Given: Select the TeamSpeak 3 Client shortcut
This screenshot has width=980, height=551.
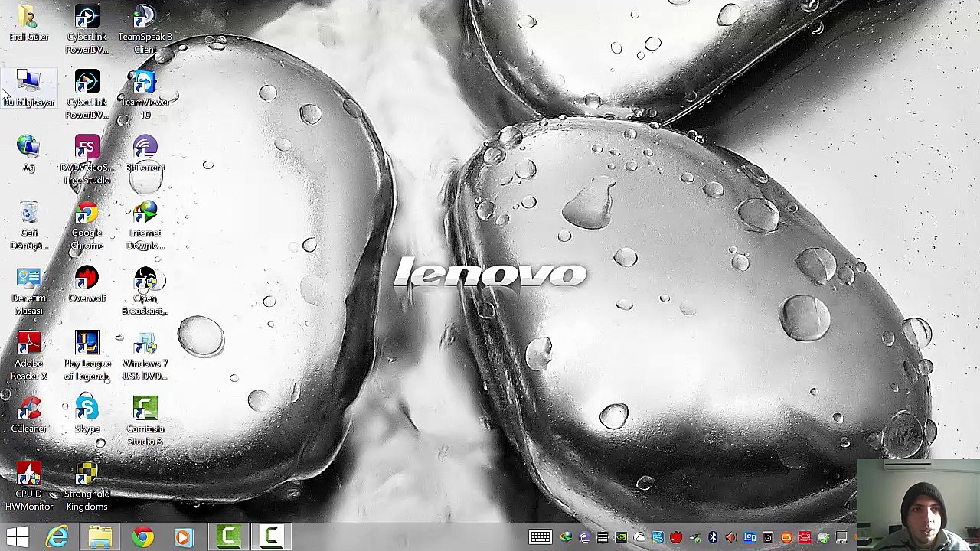Looking at the screenshot, I should pos(145,29).
